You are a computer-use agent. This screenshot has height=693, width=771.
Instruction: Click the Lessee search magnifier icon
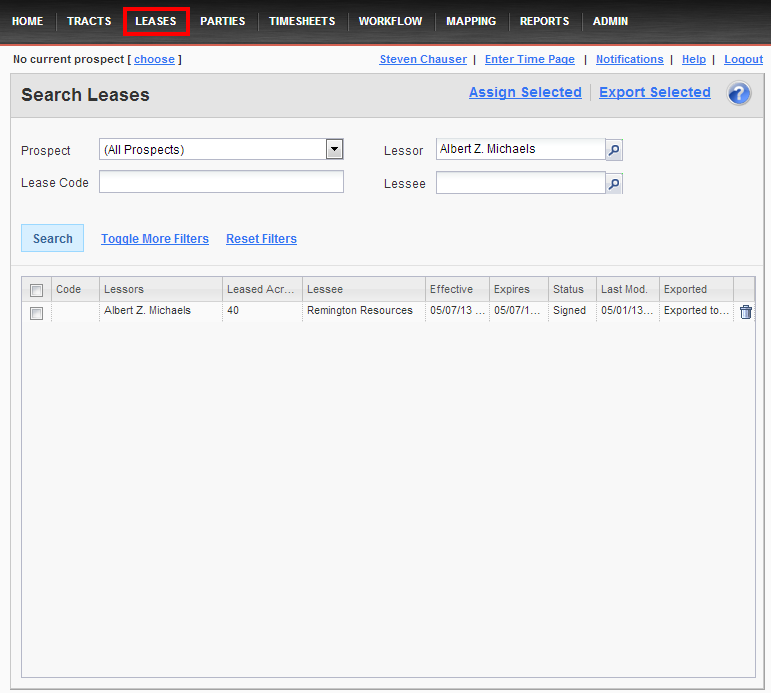614,184
